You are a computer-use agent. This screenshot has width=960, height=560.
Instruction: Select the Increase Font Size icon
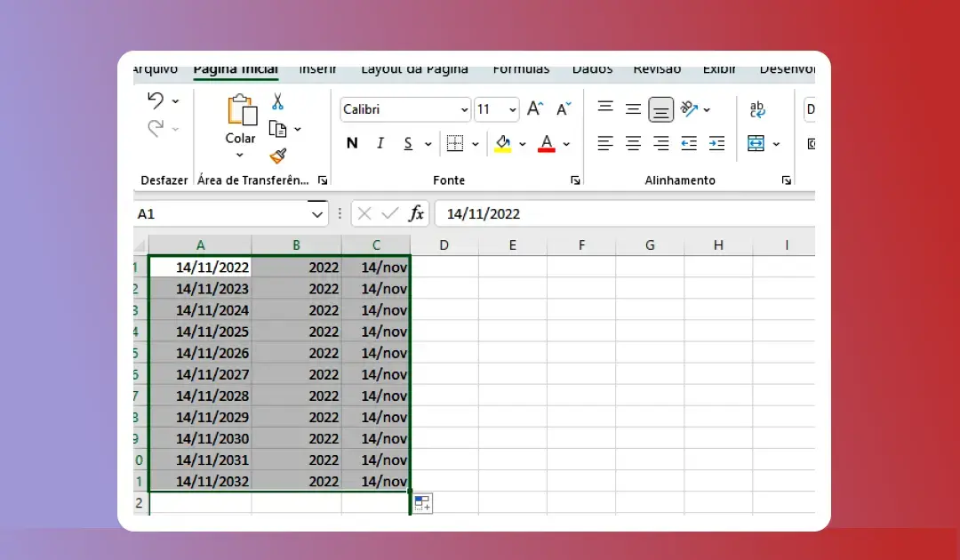pyautogui.click(x=532, y=108)
